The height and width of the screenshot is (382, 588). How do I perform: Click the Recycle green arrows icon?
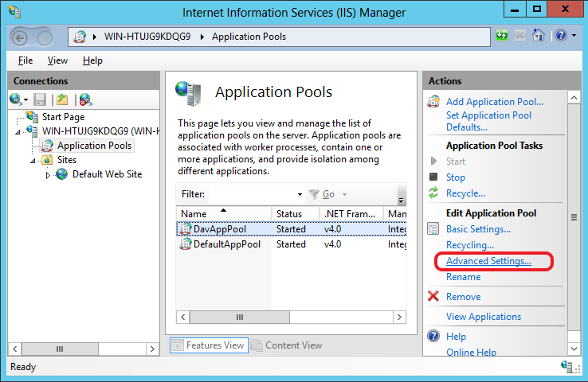pos(433,193)
